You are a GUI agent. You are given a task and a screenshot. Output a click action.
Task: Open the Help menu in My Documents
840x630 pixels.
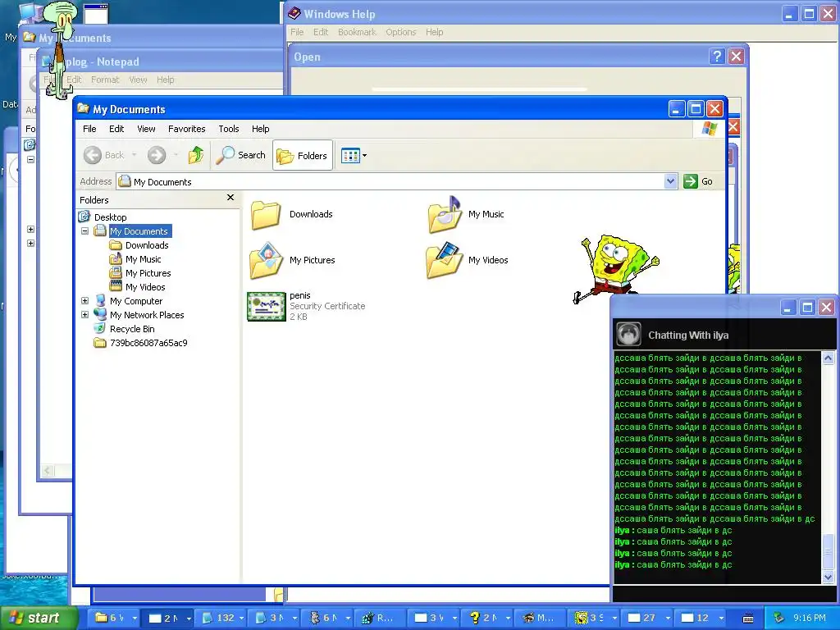(x=260, y=129)
